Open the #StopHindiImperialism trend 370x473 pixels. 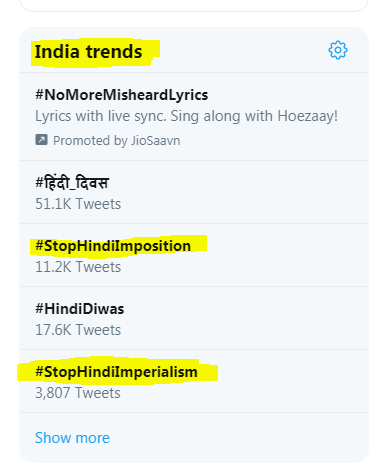(x=116, y=372)
